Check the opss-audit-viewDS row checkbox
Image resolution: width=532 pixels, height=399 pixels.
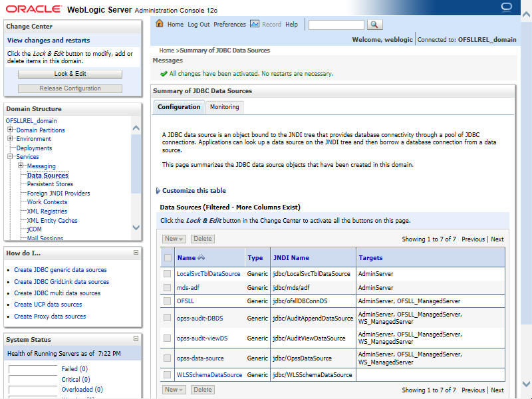pos(168,338)
